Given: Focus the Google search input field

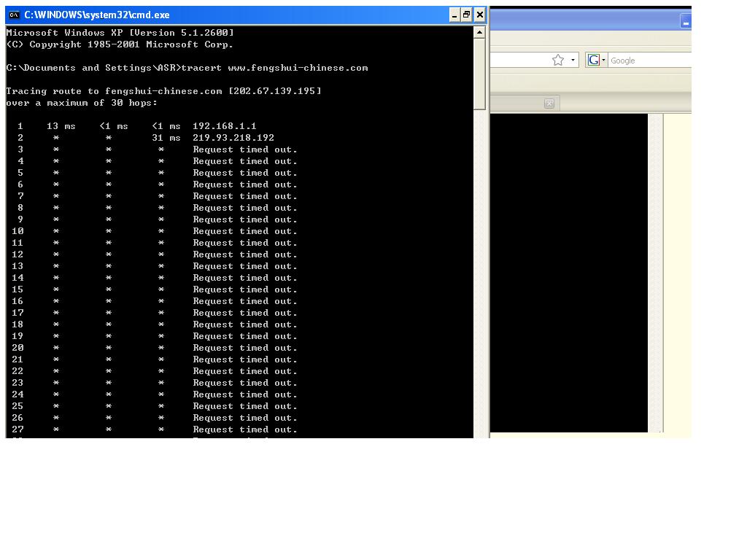Looking at the screenshot, I should click(x=649, y=61).
